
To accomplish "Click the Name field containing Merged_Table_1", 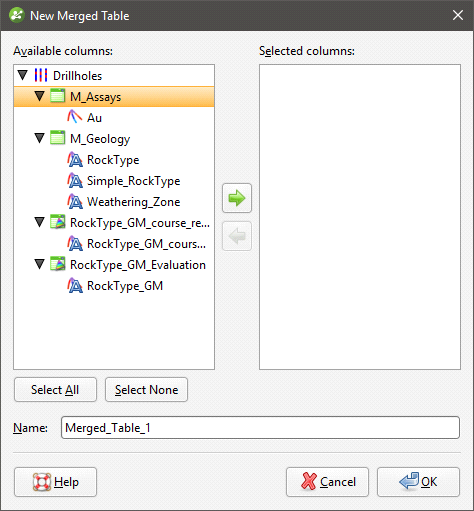I will point(260,428).
